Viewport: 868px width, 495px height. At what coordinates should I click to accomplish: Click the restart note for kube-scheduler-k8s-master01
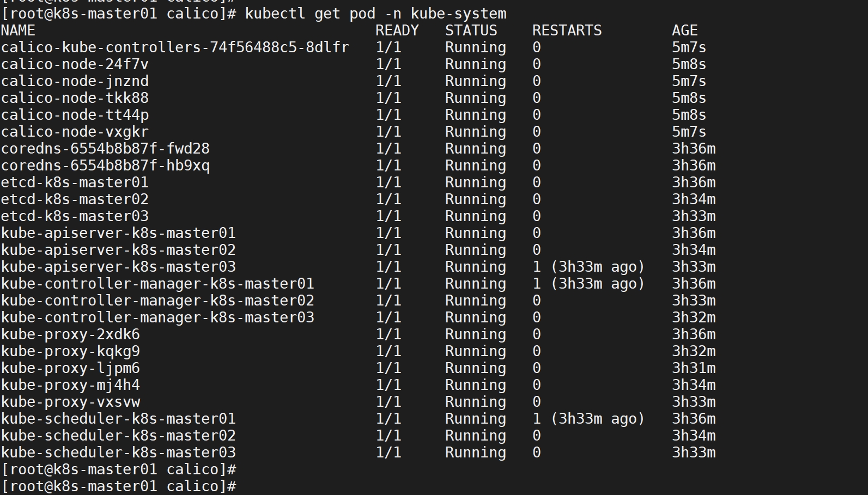[x=598, y=419]
